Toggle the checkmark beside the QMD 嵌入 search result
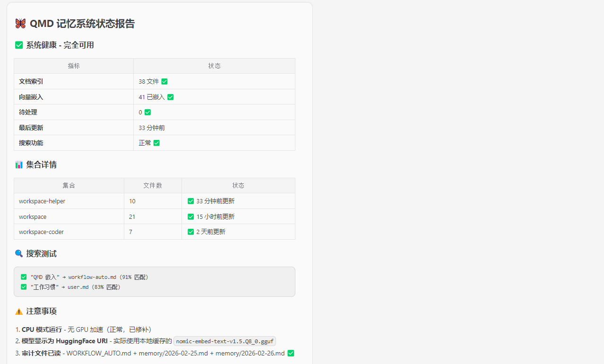 click(23, 277)
